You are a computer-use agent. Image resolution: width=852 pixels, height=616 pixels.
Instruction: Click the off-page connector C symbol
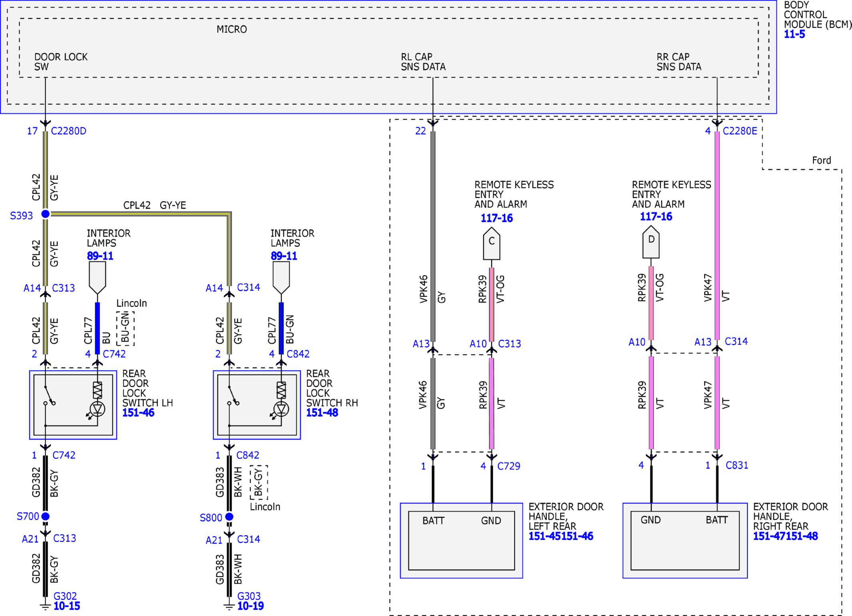pyautogui.click(x=492, y=243)
